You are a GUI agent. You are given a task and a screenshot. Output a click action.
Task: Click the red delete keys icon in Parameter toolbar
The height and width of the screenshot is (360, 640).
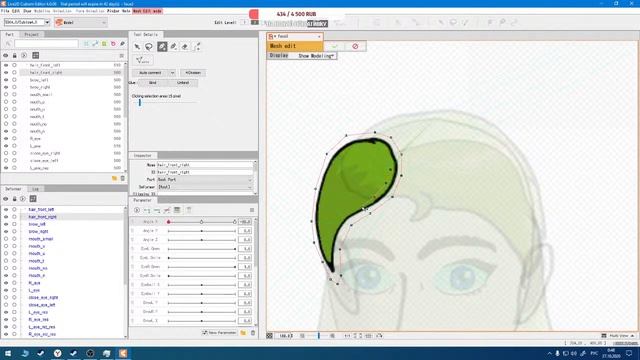point(167,210)
